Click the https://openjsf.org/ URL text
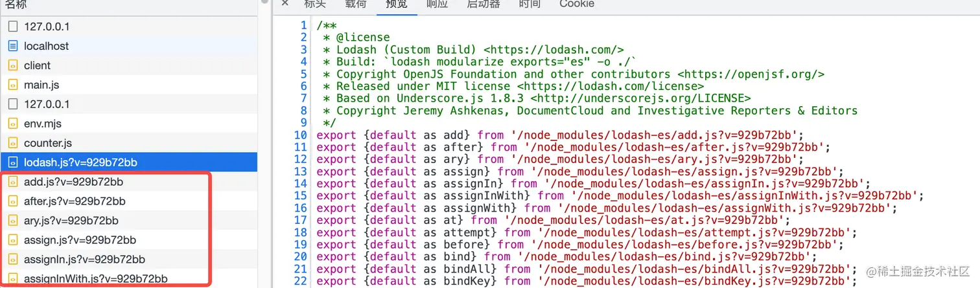Screen dimensions: 980x288 click(x=751, y=74)
